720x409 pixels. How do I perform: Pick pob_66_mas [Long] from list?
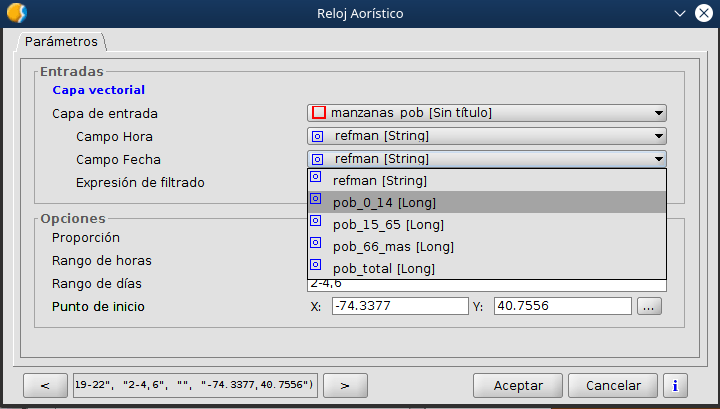click(393, 246)
